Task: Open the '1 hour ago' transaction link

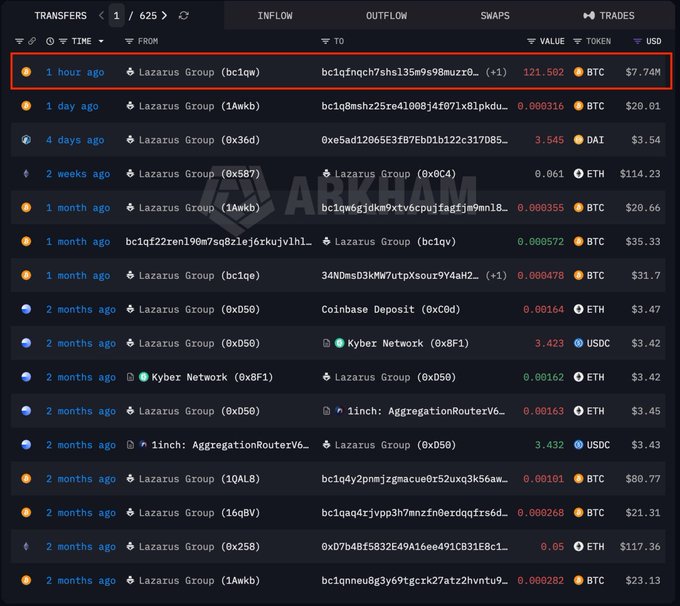Action: click(x=75, y=72)
